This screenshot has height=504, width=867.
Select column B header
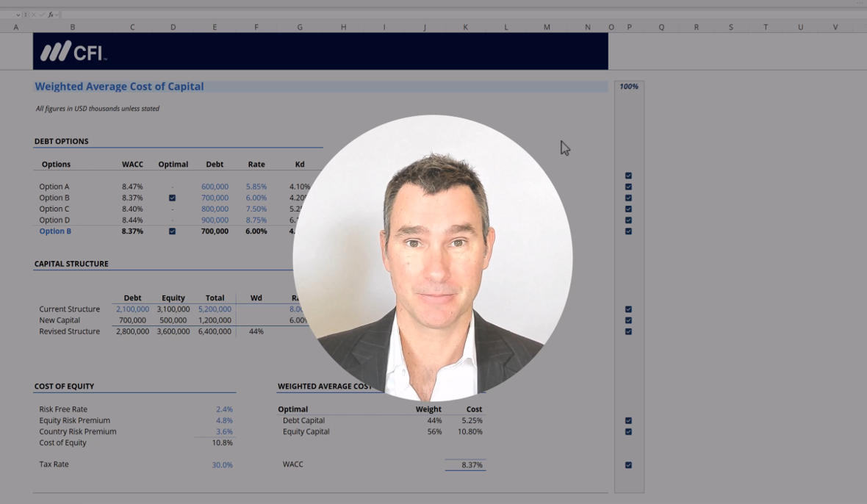[72, 27]
